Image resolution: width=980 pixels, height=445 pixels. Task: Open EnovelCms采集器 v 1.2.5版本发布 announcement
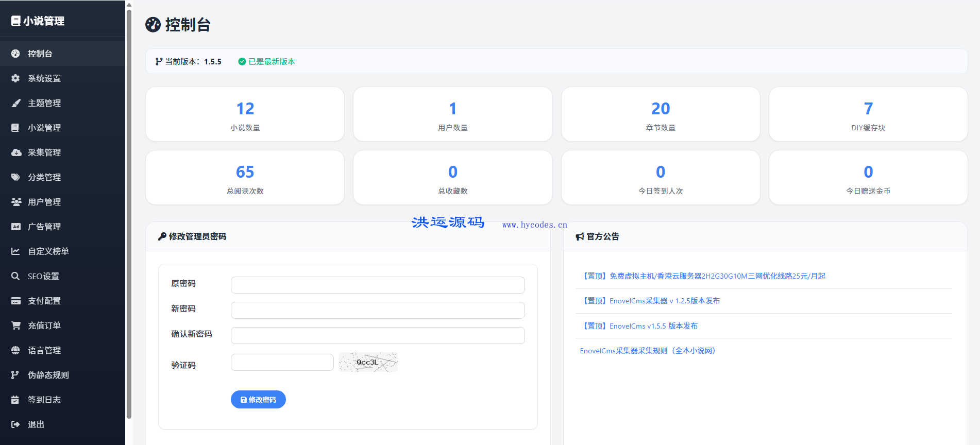[650, 301]
